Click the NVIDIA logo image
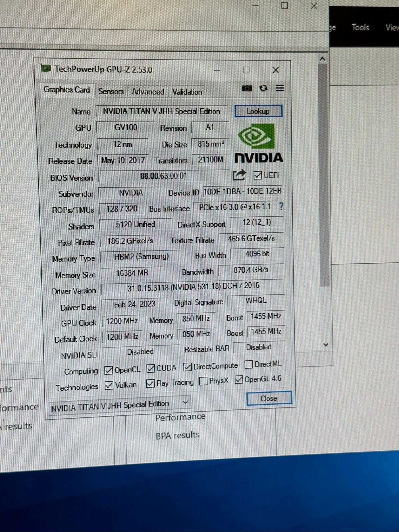The width and height of the screenshot is (399, 532). tap(259, 143)
